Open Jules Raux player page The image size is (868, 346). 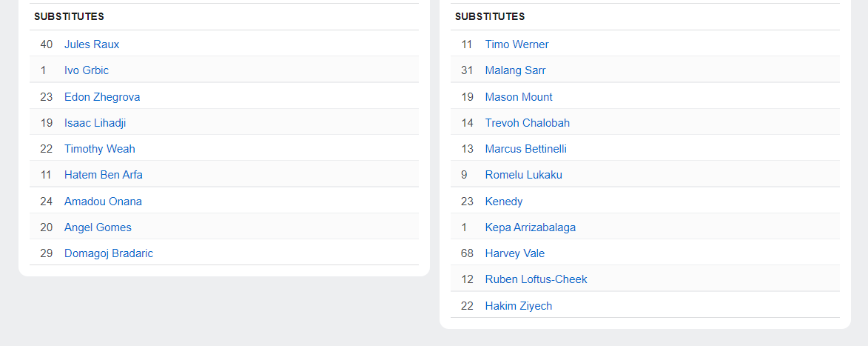click(92, 44)
